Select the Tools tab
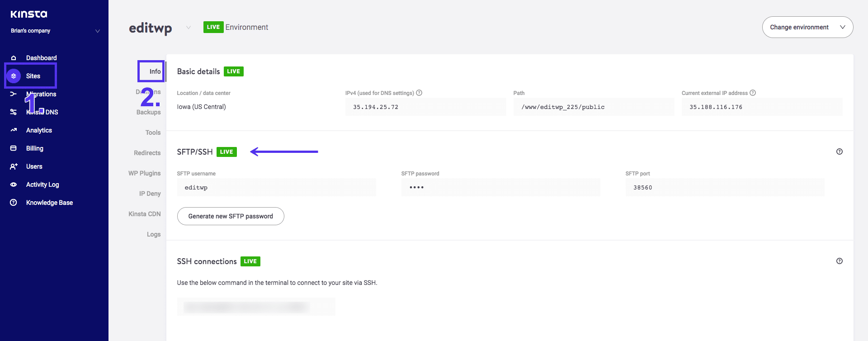The height and width of the screenshot is (341, 868). pyautogui.click(x=153, y=133)
